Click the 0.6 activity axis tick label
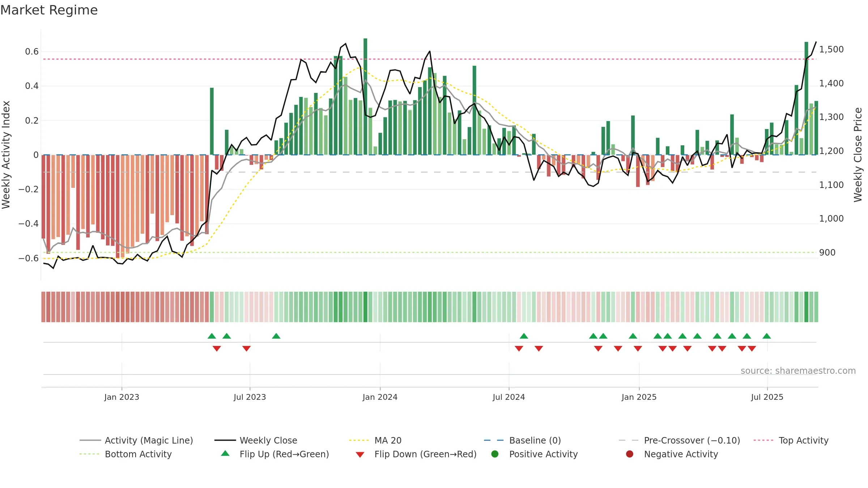The width and height of the screenshot is (868, 488). (x=31, y=52)
